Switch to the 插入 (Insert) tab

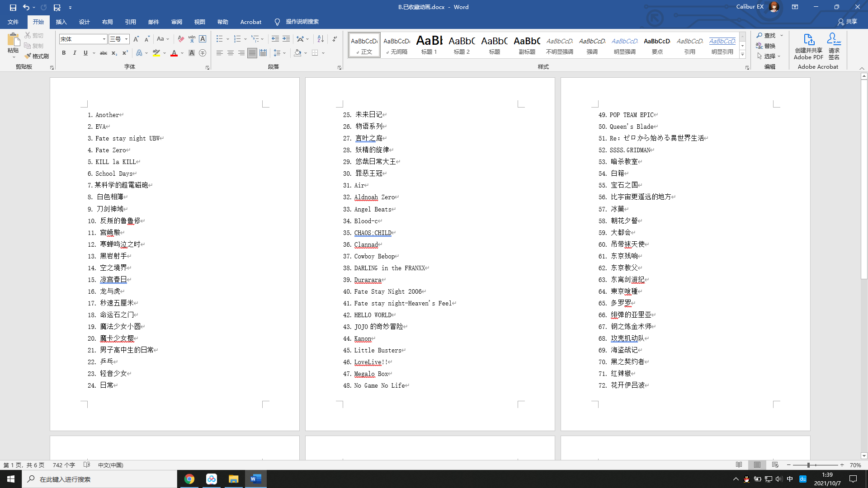click(x=61, y=22)
